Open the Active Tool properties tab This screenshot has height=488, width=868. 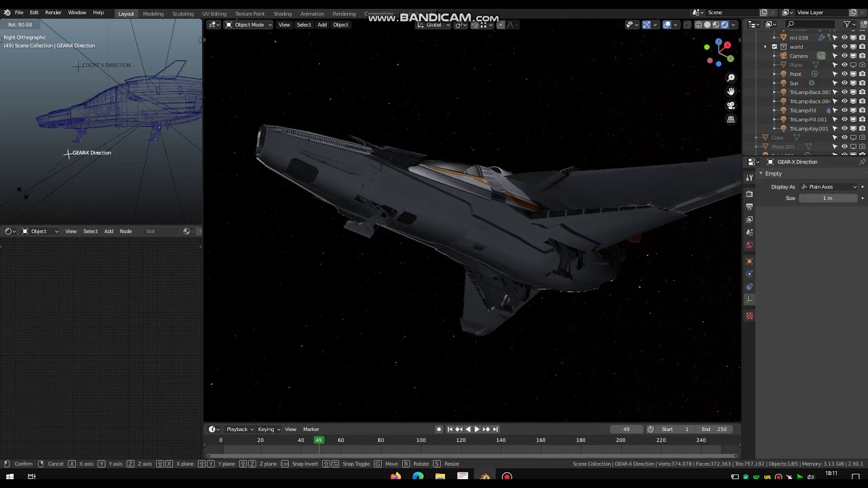click(x=749, y=178)
